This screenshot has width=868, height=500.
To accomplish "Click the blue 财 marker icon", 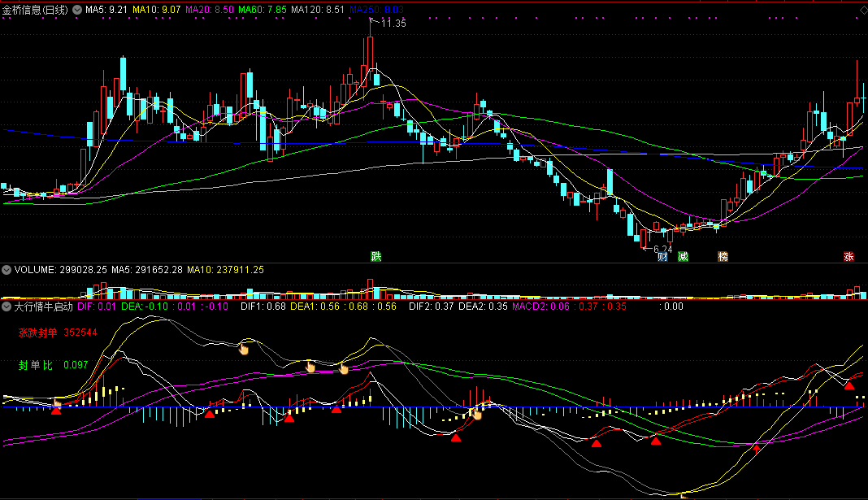I will (662, 256).
